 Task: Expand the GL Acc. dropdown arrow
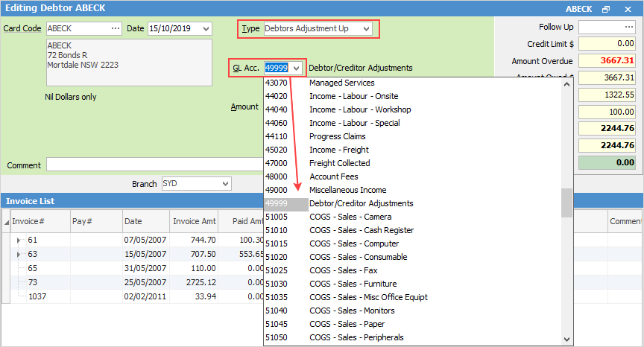click(297, 68)
